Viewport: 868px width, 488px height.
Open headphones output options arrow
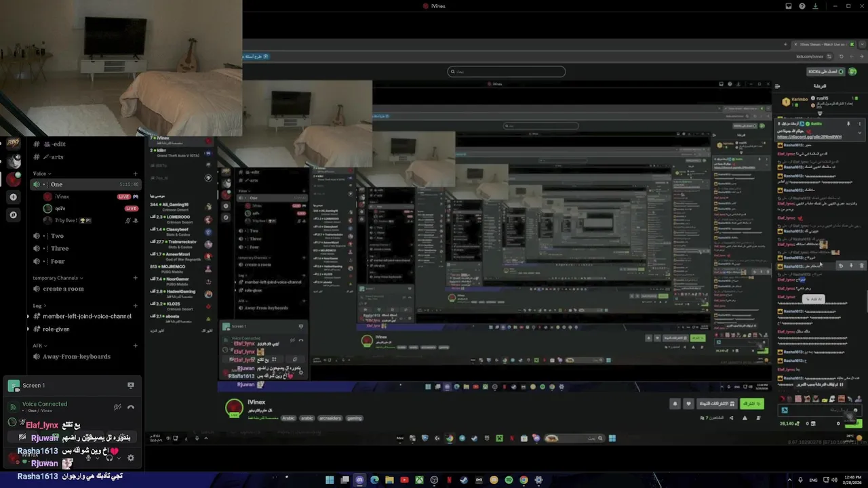point(119,458)
